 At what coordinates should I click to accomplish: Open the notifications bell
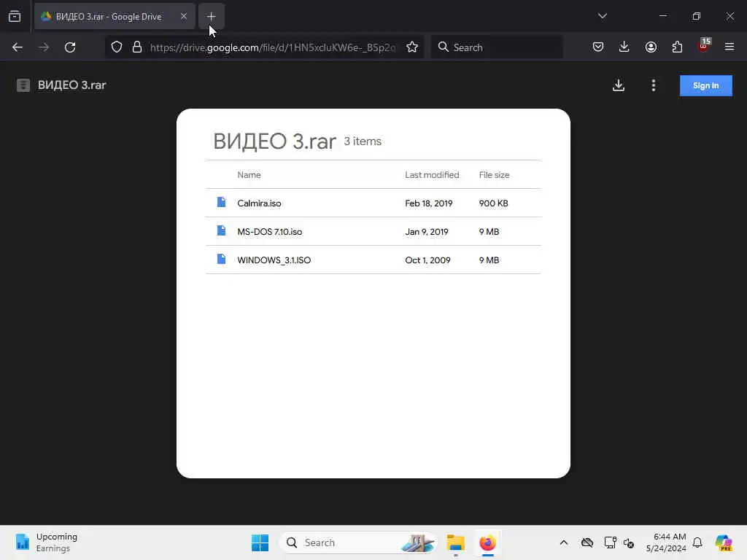coord(697,542)
